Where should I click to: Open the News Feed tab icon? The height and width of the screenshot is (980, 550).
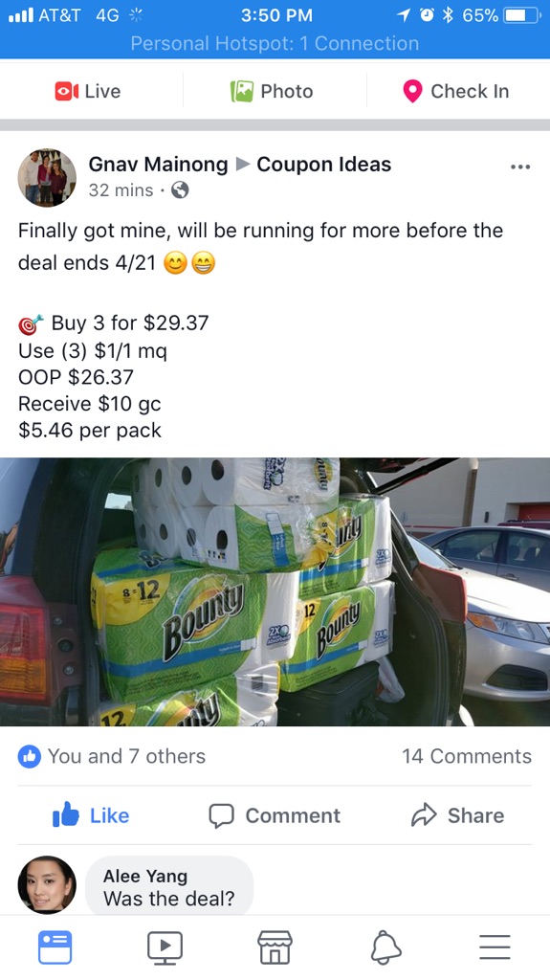(x=55, y=947)
